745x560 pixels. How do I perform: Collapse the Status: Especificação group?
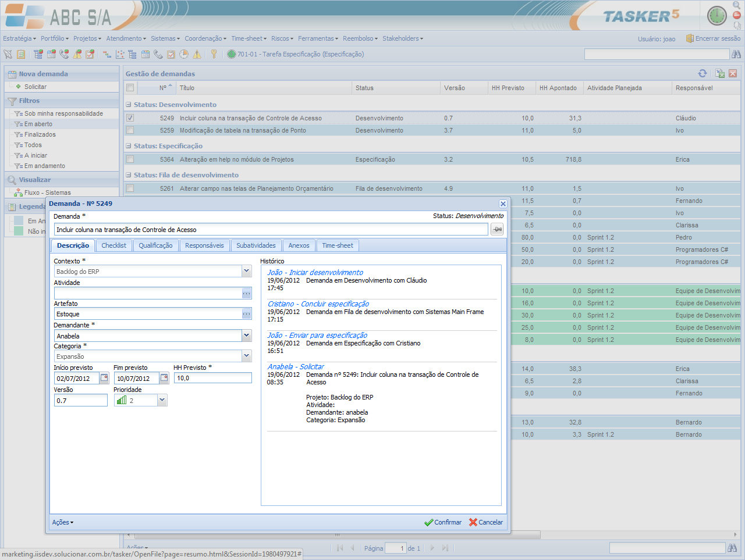tap(129, 146)
